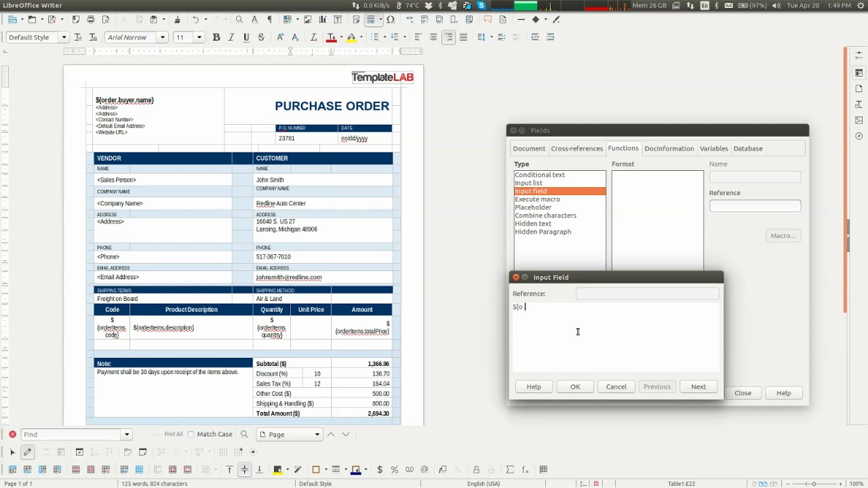The height and width of the screenshot is (488, 868).
Task: Apply Bold formatting
Action: pos(216,37)
